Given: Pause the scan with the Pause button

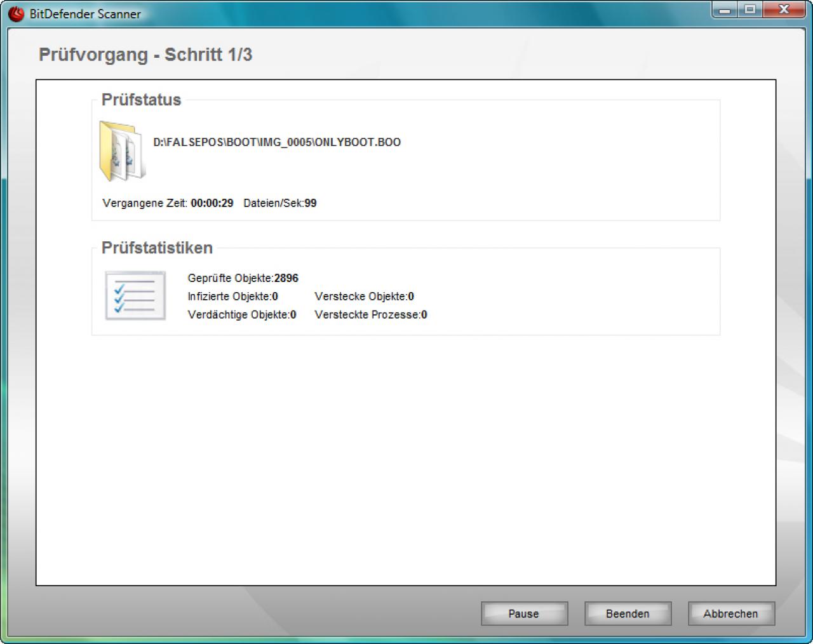Looking at the screenshot, I should point(524,614).
